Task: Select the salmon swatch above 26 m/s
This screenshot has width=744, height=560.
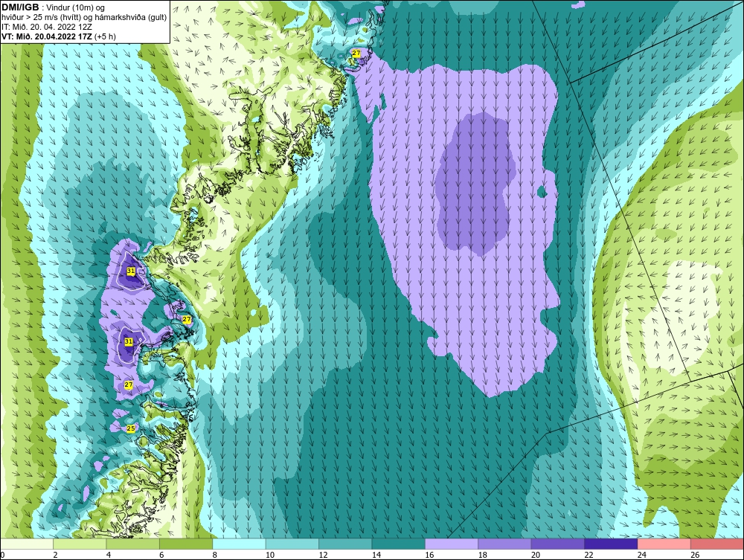Action: point(717,544)
